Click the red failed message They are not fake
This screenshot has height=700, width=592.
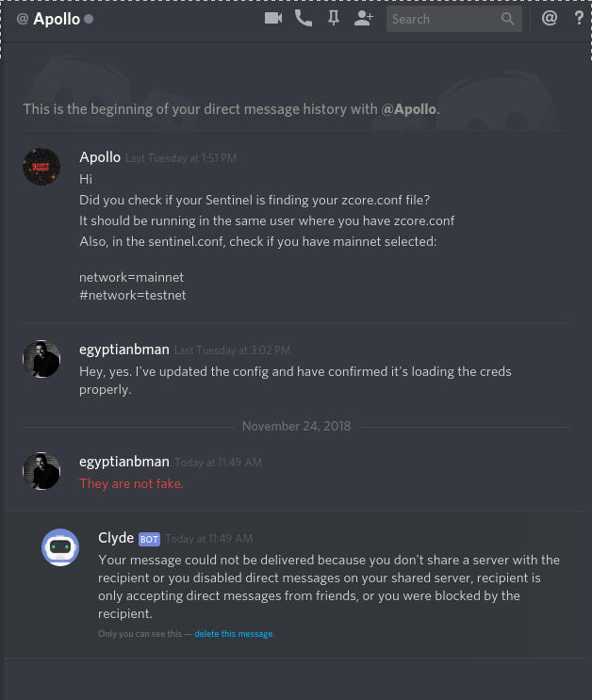point(131,483)
